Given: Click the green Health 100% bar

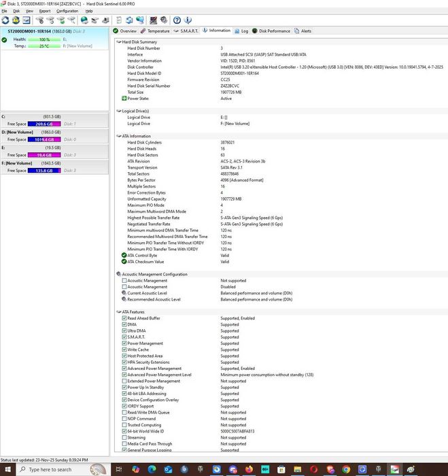Looking at the screenshot, I should 44,39.
